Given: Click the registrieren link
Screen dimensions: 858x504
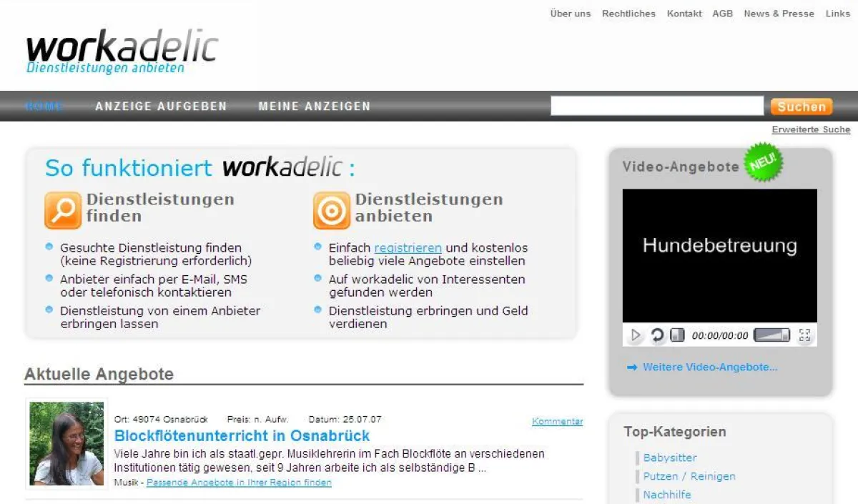Looking at the screenshot, I should click(x=408, y=248).
